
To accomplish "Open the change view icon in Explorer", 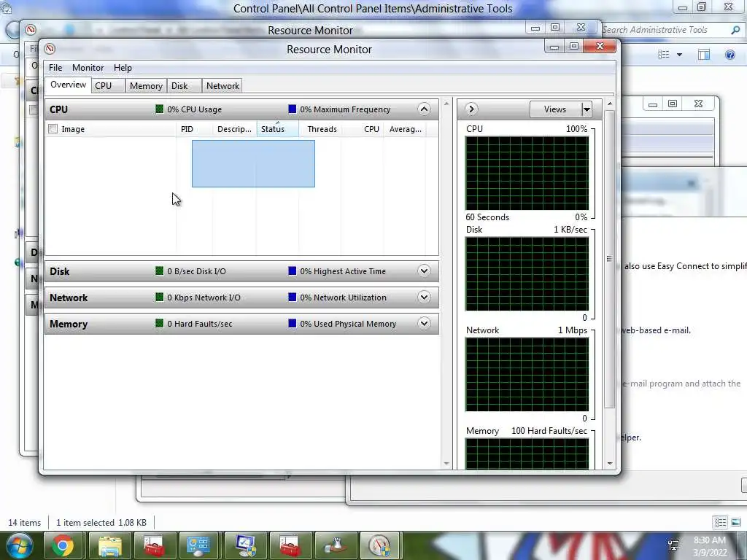I will pos(664,55).
